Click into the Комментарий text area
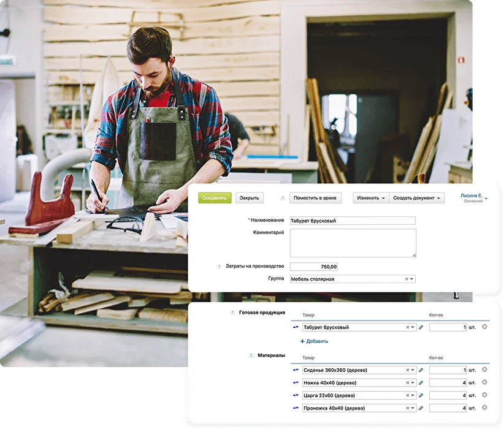The width and height of the screenshot is (504, 429). pos(353,243)
